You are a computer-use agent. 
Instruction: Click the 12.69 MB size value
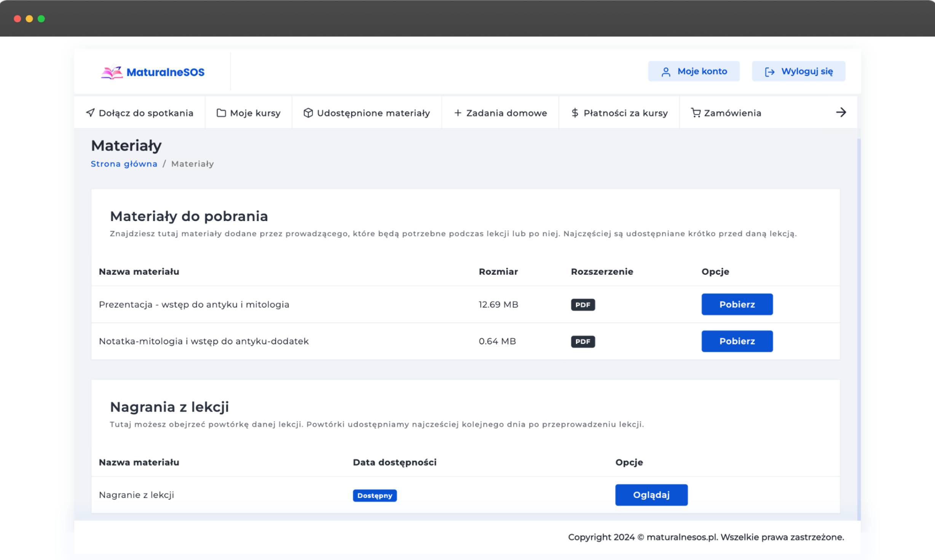(x=498, y=304)
